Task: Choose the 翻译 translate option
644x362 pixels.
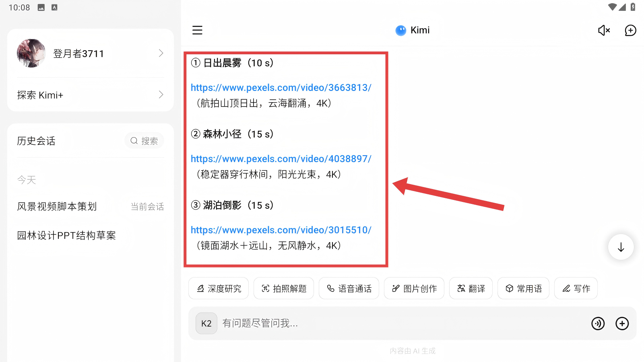Action: tap(471, 288)
